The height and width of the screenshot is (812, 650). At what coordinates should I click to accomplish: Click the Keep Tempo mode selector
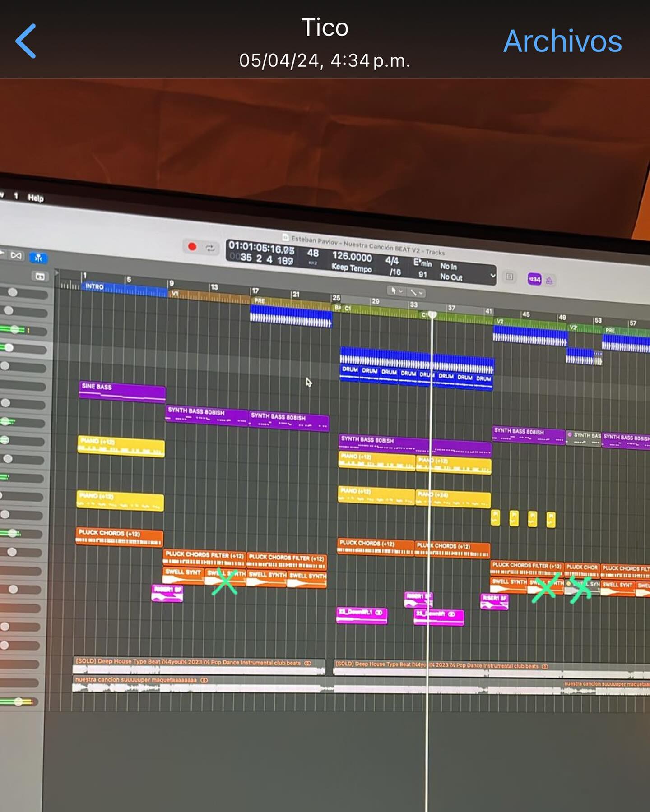(352, 268)
